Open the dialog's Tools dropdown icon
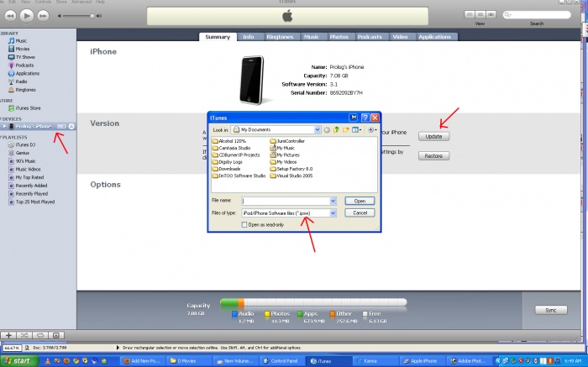 [x=372, y=129]
